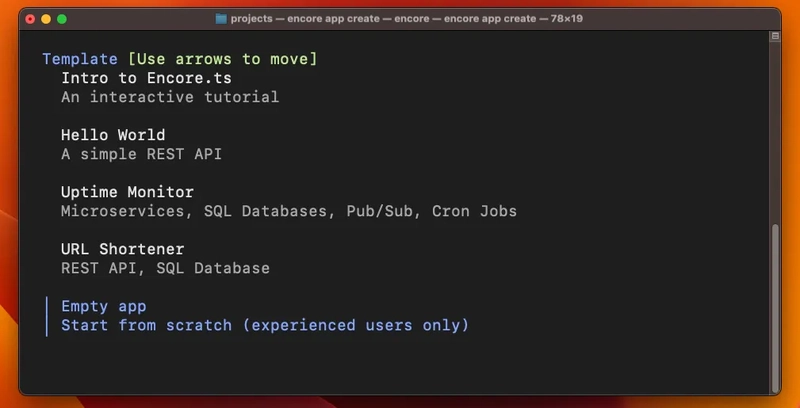Image resolution: width=800 pixels, height=408 pixels.
Task: Click "Start from scratch (experienced users only)"
Action: pyautogui.click(x=265, y=325)
